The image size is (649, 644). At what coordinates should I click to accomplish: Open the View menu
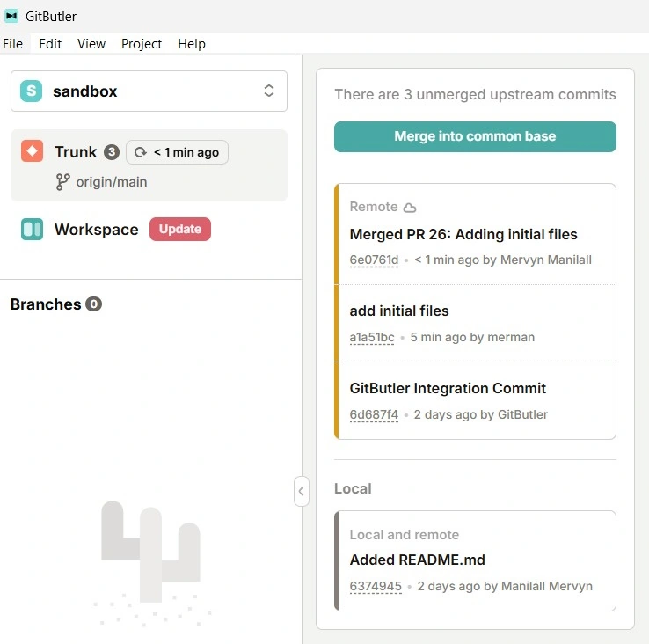tap(91, 43)
